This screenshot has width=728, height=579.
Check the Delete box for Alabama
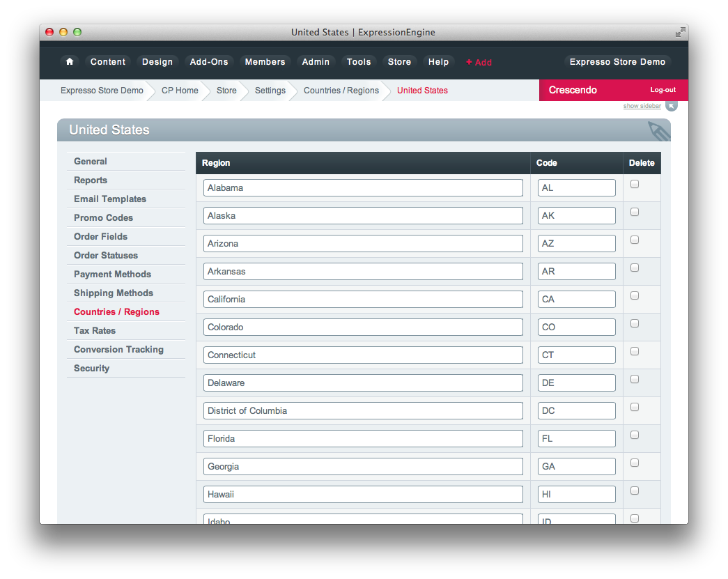(635, 184)
